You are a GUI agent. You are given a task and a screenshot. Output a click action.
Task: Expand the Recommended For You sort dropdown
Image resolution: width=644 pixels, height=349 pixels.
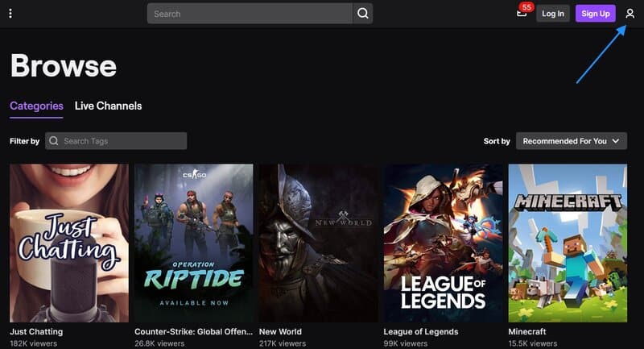pos(572,141)
